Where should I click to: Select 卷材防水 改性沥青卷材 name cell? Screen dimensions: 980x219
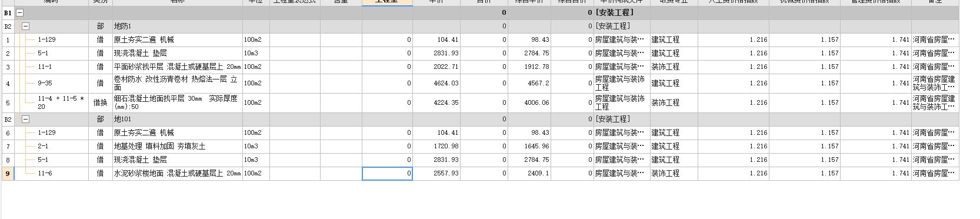(177, 84)
